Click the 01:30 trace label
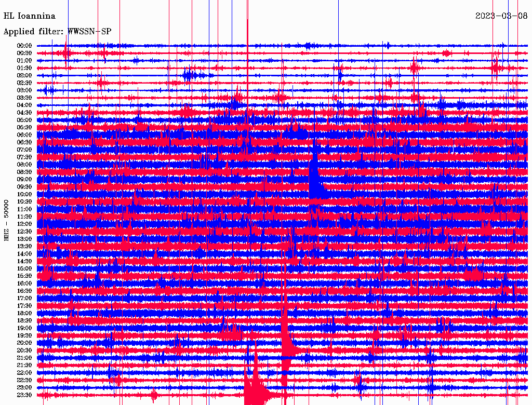This screenshot has height=405, width=532. (24, 68)
